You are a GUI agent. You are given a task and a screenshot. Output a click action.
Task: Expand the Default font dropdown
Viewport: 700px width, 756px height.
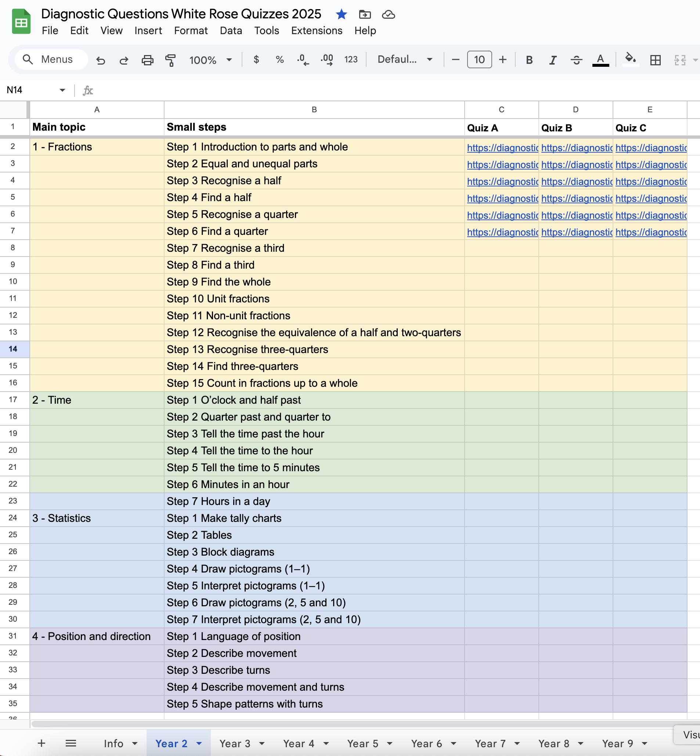[x=405, y=59]
